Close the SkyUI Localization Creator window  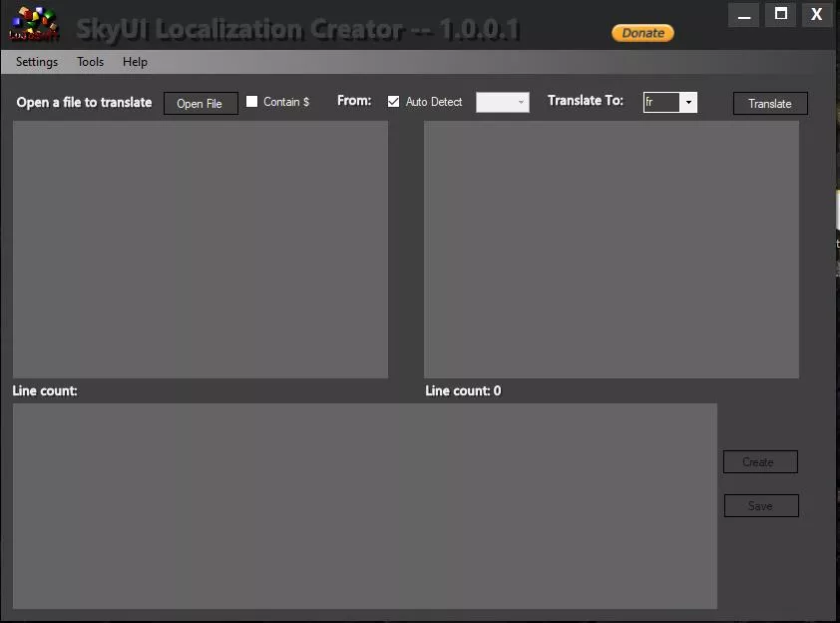coord(816,14)
